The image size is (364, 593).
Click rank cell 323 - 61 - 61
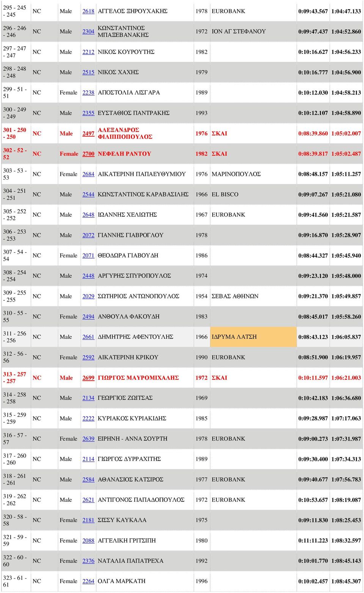click(x=15, y=581)
